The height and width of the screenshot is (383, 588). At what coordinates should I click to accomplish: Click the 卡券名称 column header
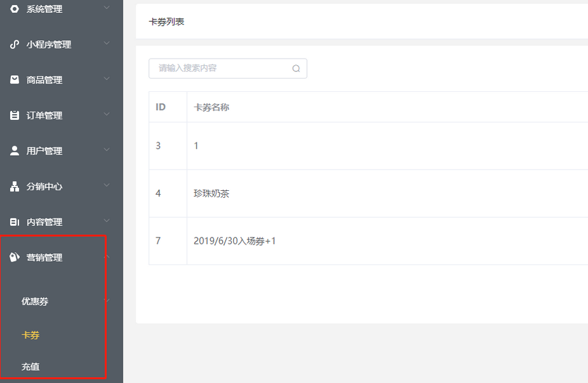tap(211, 107)
